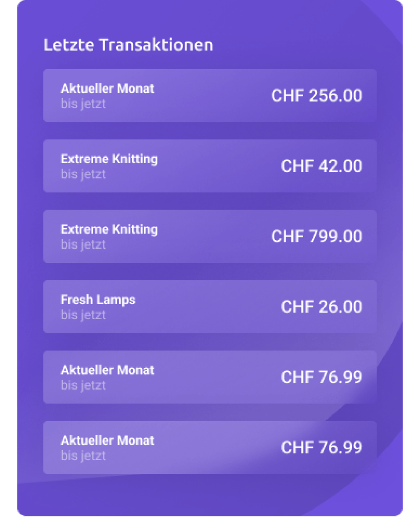The width and height of the screenshot is (420, 517).
Task: Open the Extreme Knitting title beside CHF 42.00
Action: (x=109, y=159)
